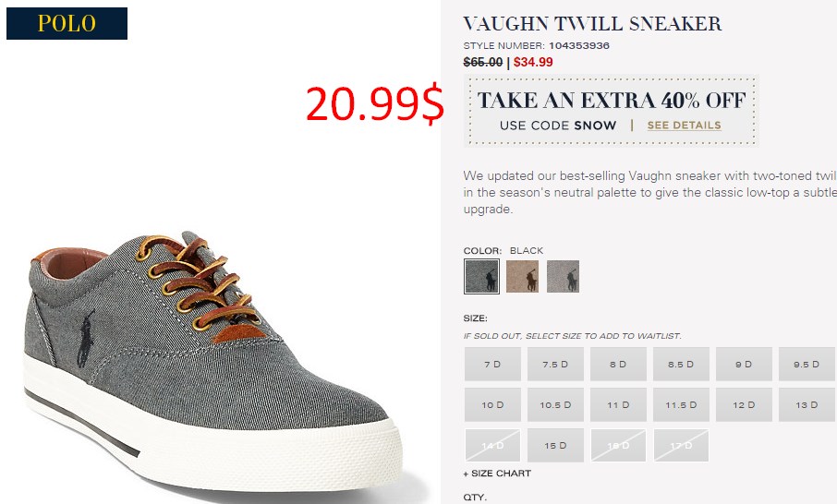837x504 pixels.
Task: Select size 10 D
Action: coord(492,405)
